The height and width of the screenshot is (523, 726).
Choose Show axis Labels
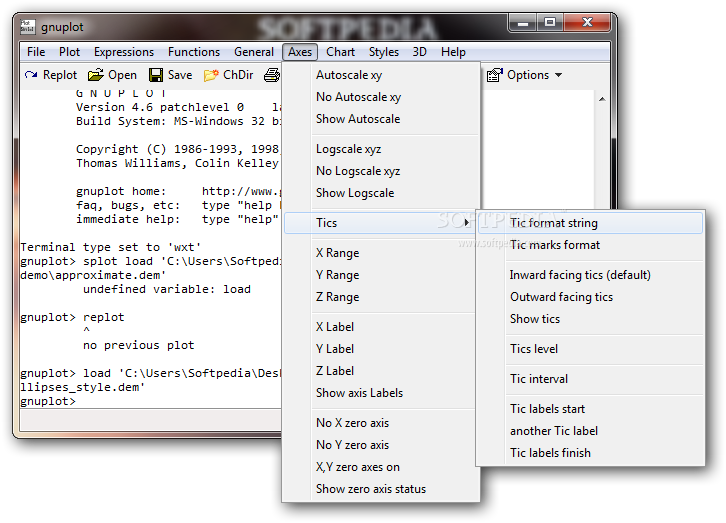click(x=381, y=393)
